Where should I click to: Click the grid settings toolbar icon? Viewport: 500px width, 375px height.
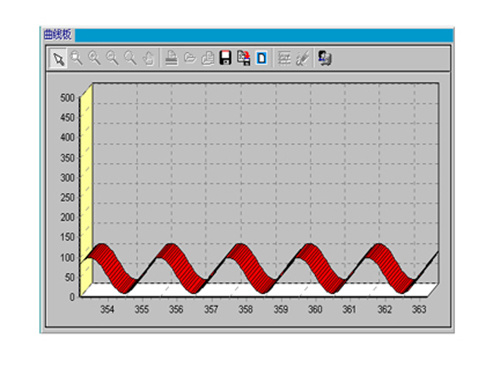(x=284, y=58)
